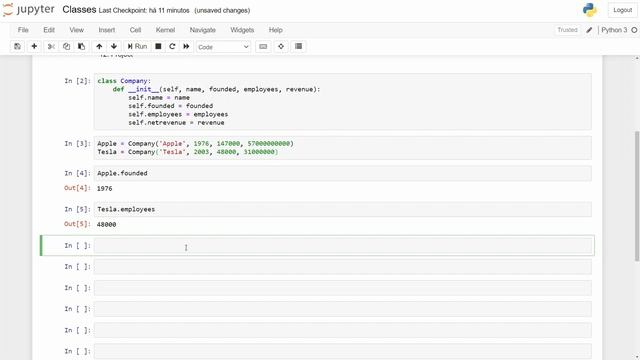Copy selected cells using the toolbar icon

pos(66,47)
